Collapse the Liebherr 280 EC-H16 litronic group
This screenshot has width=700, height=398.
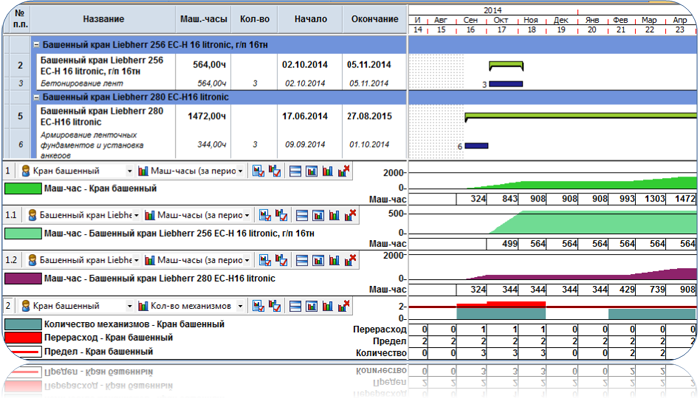click(x=37, y=97)
